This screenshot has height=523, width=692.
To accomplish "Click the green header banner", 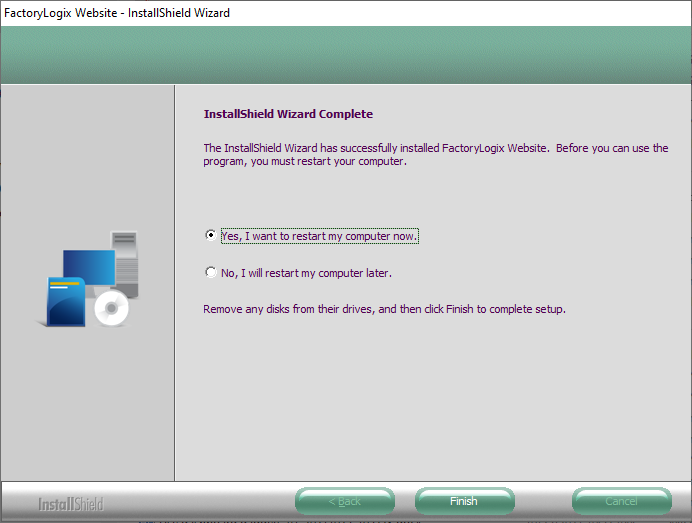I will pos(346,55).
